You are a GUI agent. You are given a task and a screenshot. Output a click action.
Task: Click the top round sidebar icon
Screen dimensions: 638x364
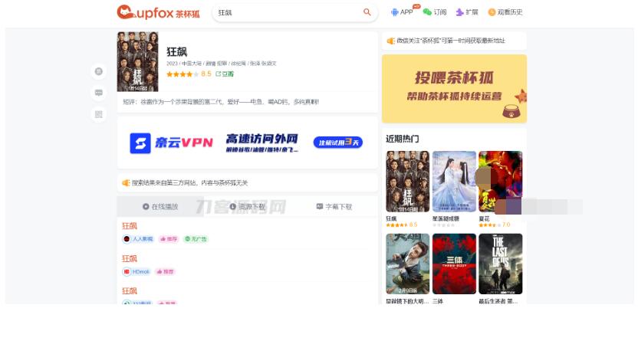coord(98,71)
